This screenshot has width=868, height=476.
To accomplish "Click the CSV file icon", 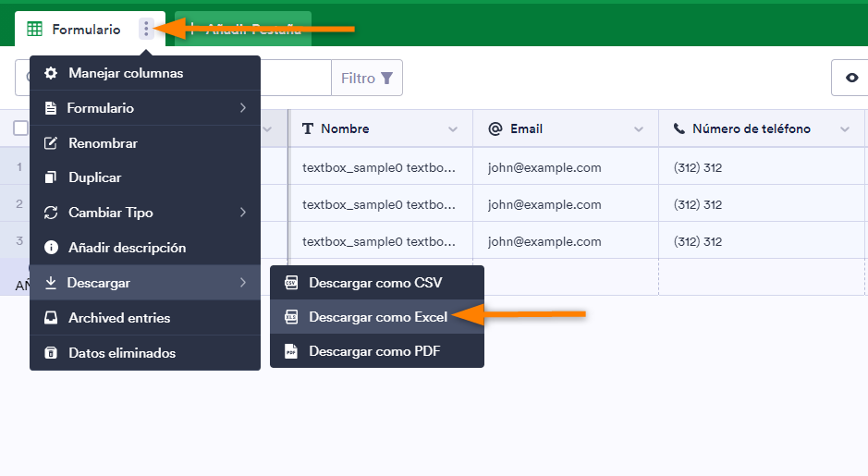I will tap(290, 283).
